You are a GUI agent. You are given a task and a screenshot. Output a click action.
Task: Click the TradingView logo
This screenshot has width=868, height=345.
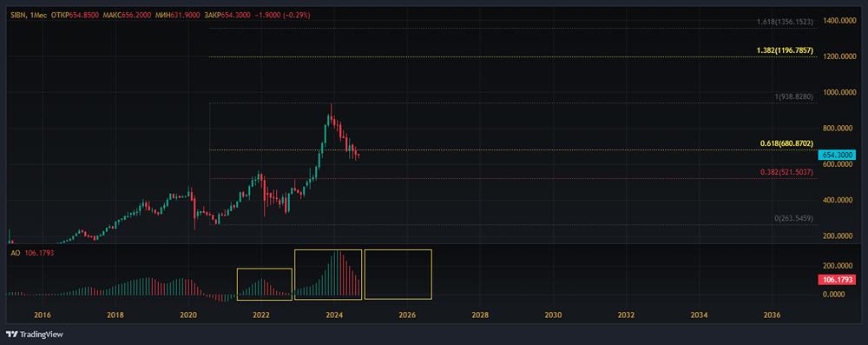coord(35,335)
